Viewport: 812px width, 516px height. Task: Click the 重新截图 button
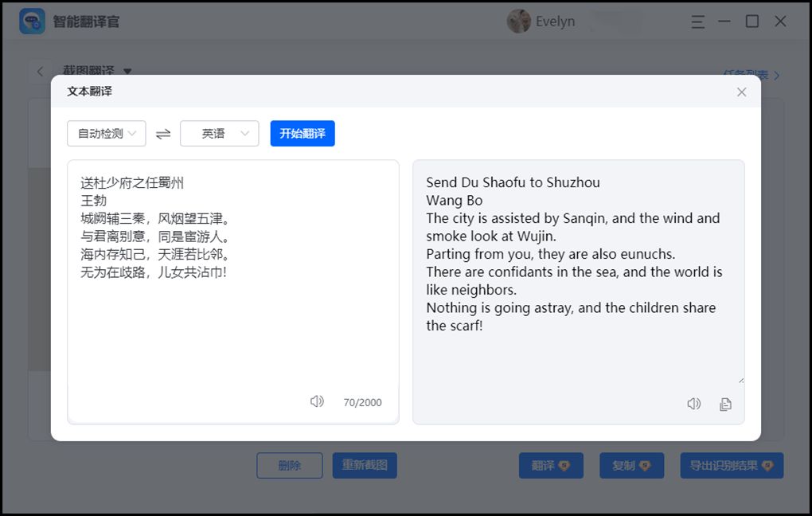click(365, 465)
